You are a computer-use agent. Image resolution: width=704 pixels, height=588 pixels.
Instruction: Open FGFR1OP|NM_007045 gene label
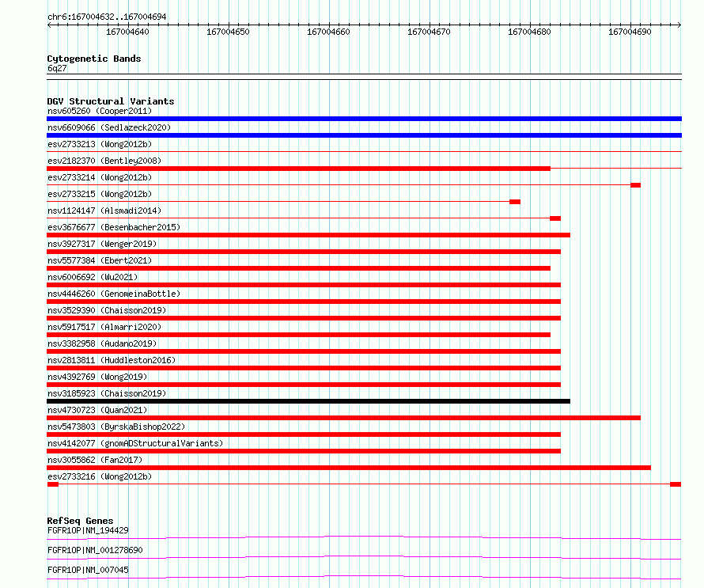click(88, 570)
